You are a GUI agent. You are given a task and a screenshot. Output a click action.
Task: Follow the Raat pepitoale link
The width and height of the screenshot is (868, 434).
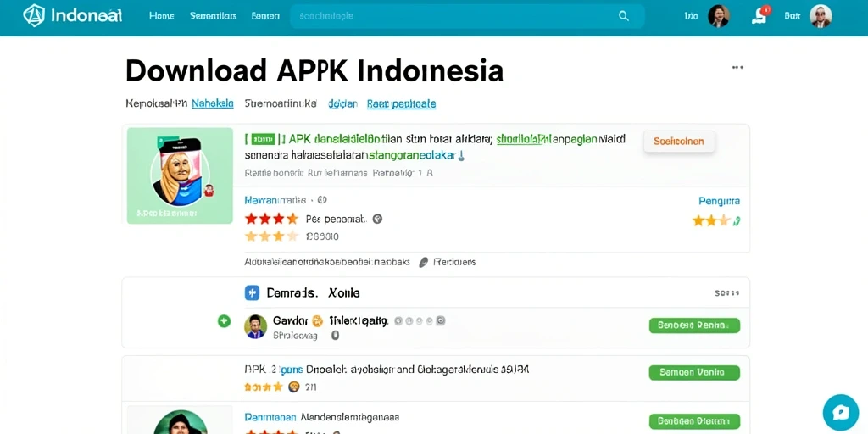pos(401,103)
